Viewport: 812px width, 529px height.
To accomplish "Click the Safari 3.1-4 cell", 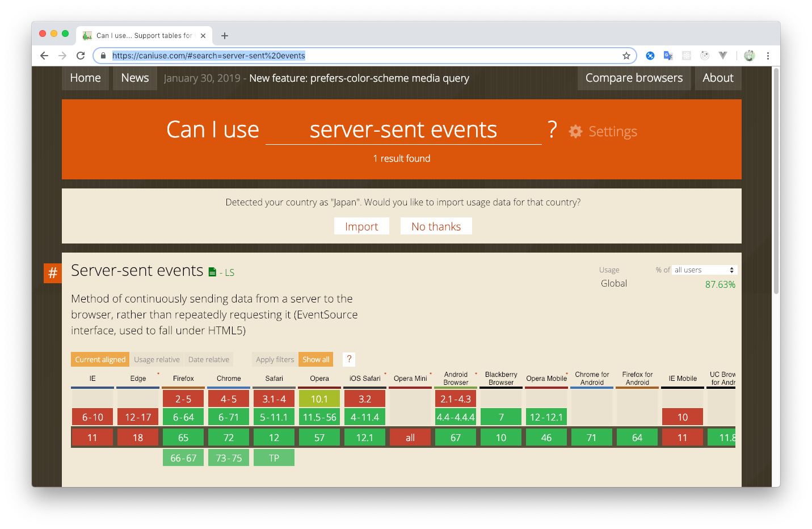I will click(274, 399).
